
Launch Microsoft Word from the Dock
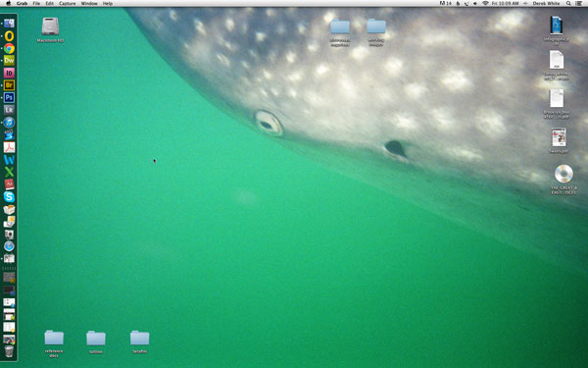(9, 160)
